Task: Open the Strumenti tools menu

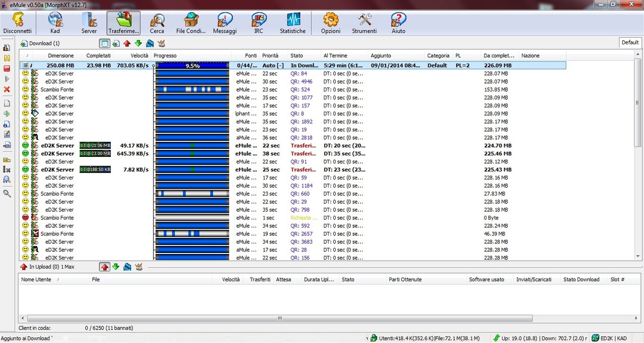Action: 364,23
